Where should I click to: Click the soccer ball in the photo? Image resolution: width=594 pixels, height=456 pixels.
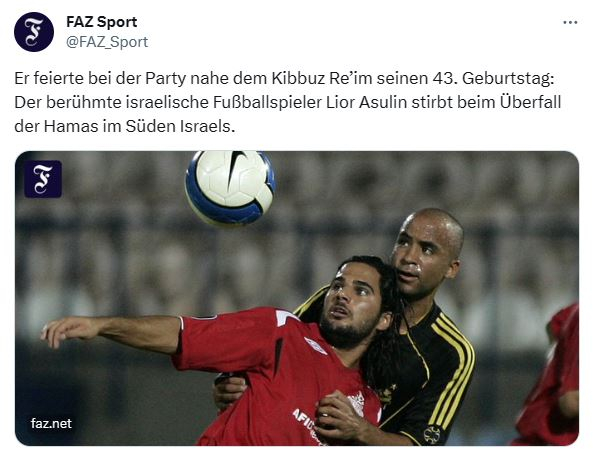230,187
